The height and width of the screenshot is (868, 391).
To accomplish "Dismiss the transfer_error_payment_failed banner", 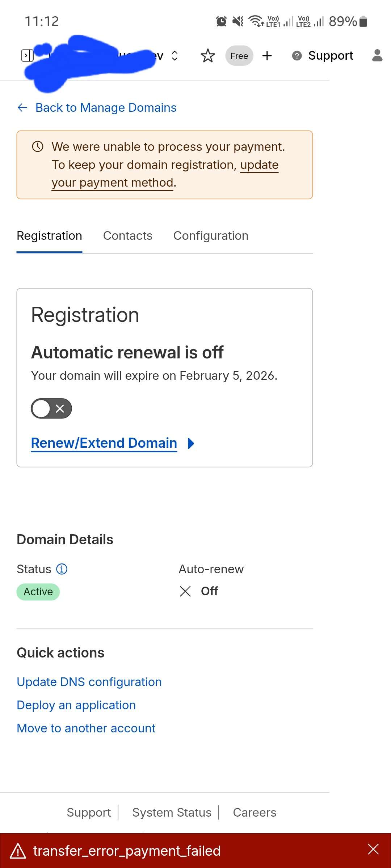I will 373,849.
